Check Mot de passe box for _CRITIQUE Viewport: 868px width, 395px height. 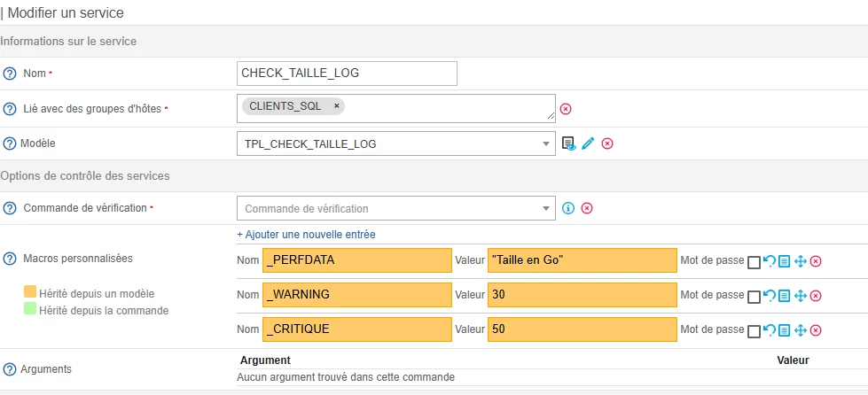(754, 330)
